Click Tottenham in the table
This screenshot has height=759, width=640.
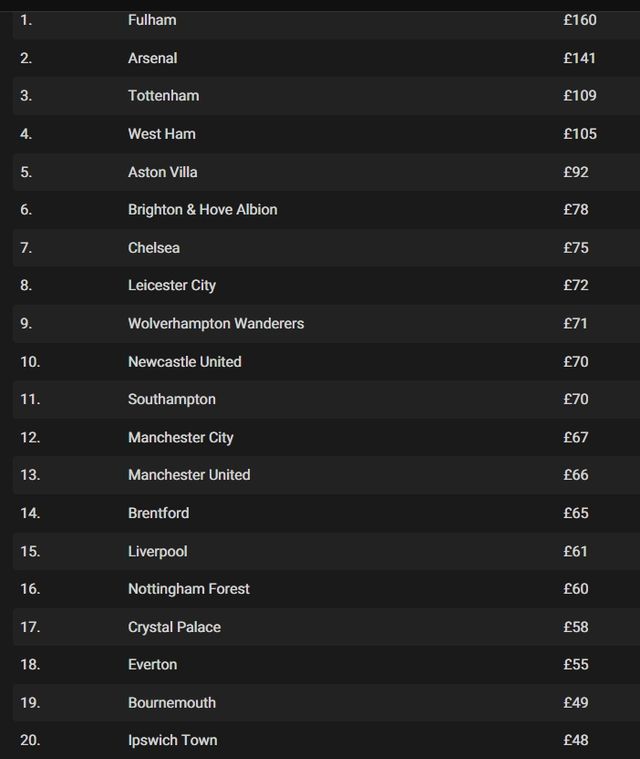tap(163, 96)
